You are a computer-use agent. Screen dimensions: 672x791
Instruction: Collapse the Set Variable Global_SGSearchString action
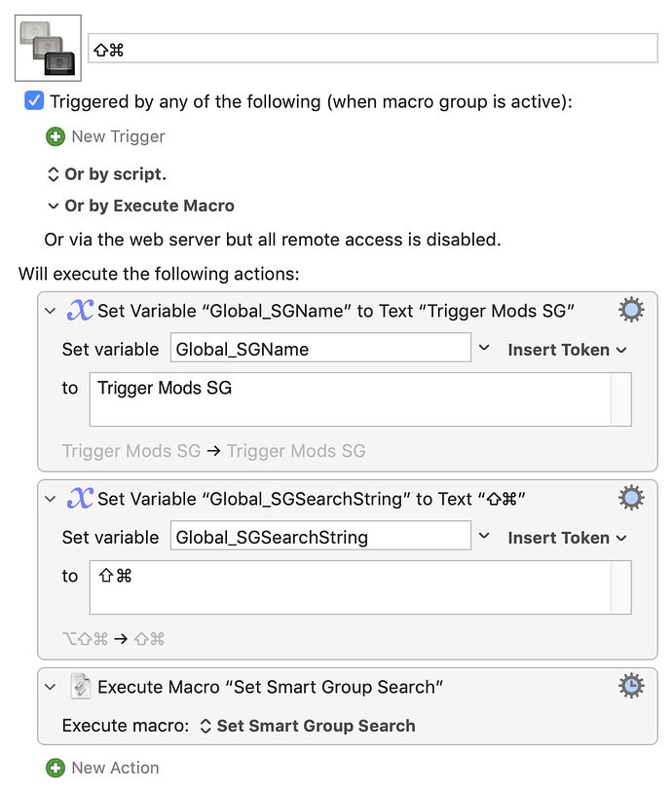[50, 499]
